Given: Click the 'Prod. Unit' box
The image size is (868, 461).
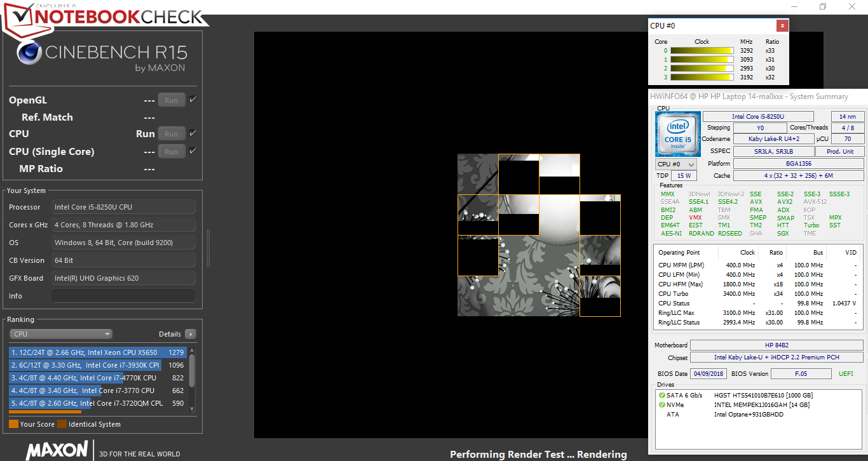Looking at the screenshot, I should [x=841, y=152].
